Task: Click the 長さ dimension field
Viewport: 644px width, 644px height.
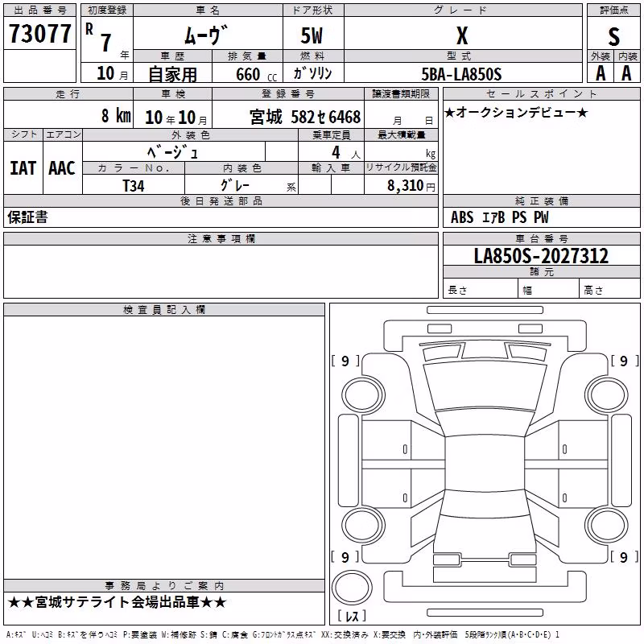Action: (481, 288)
